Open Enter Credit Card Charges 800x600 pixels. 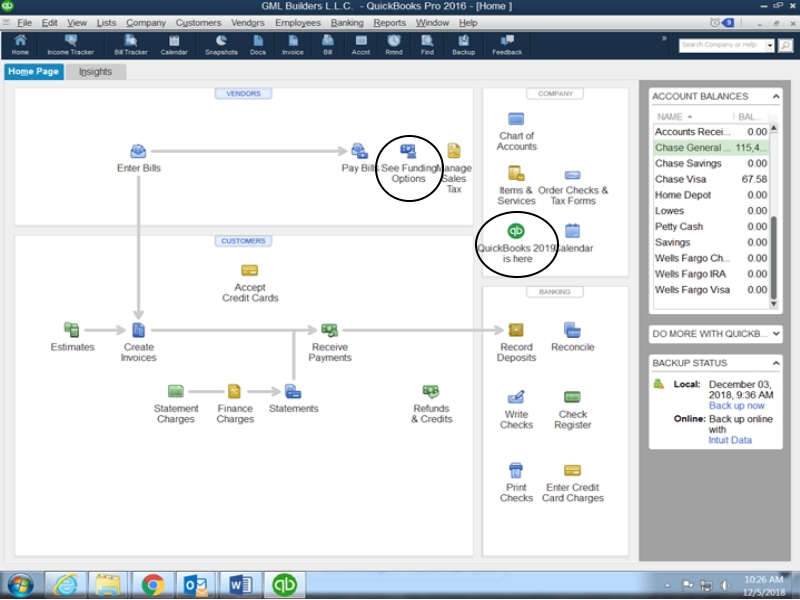point(572,483)
